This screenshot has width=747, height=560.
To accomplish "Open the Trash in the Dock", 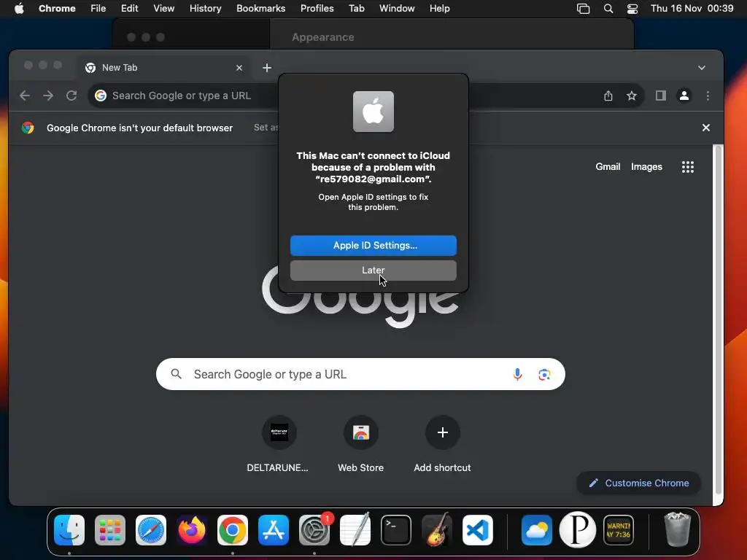I will click(x=677, y=530).
